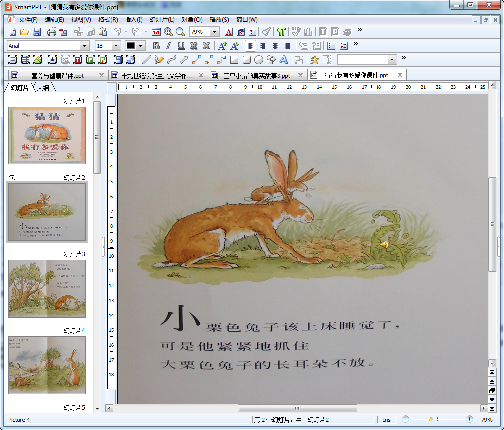Toggle bold formatting
Screen dimensions: 504x430
156,46
